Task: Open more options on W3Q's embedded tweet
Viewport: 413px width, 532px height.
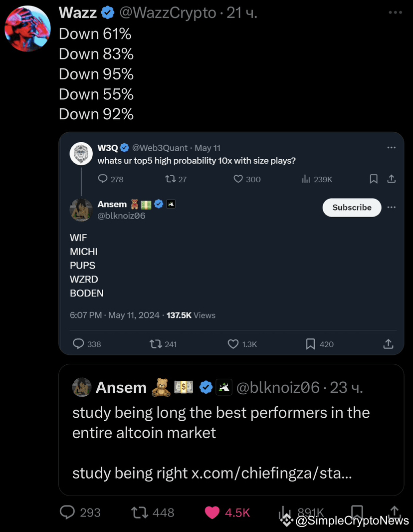Action: coord(392,148)
